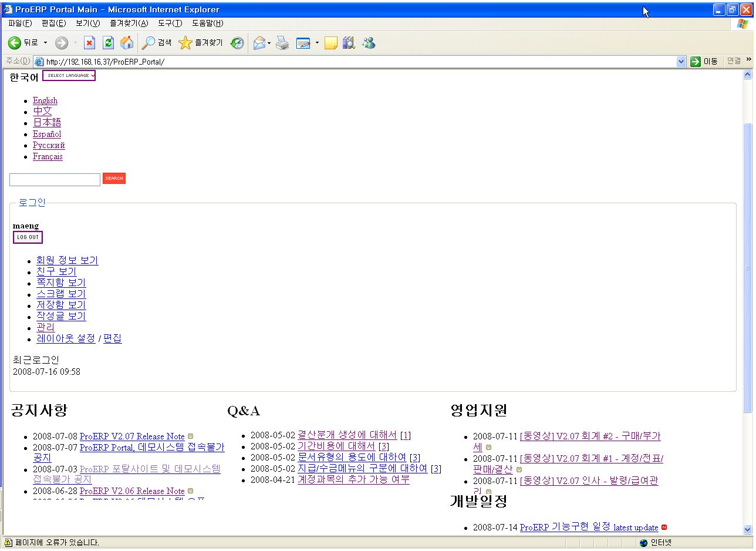Image resolution: width=756 pixels, height=551 pixels.
Task: Select the Français language link
Action: [x=48, y=156]
